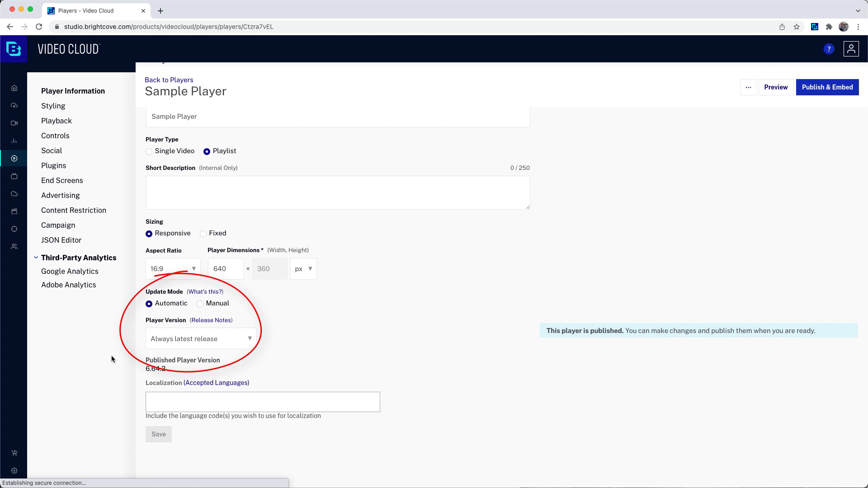The width and height of the screenshot is (868, 488).
Task: Select the Manual update mode radio button
Action: click(x=200, y=303)
